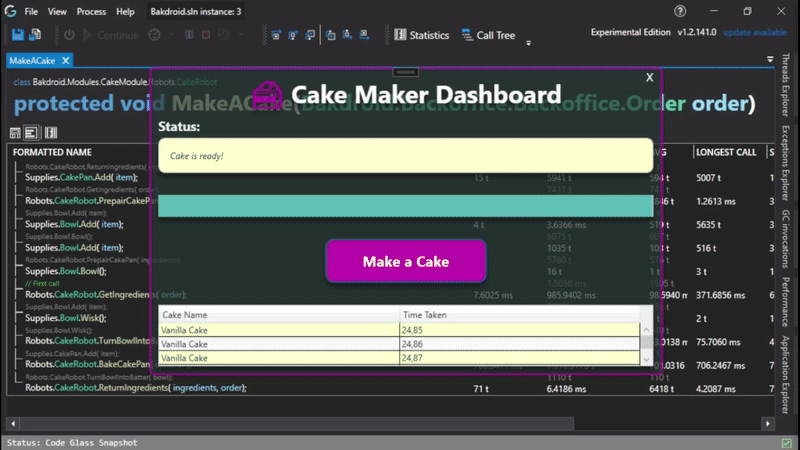Sort by the Cake Name column header
This screenshot has height=450, width=800.
pos(280,314)
